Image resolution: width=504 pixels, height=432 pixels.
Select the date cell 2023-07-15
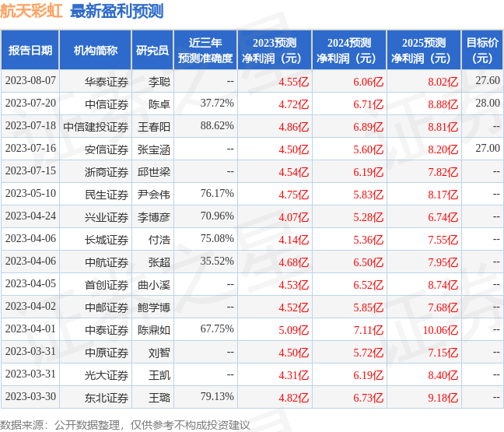click(x=30, y=170)
